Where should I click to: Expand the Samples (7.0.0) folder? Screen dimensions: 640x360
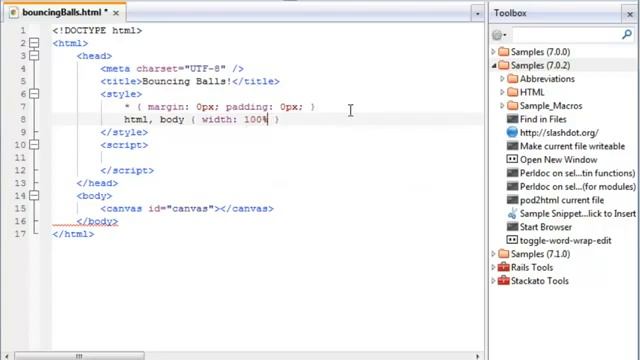pos(493,52)
